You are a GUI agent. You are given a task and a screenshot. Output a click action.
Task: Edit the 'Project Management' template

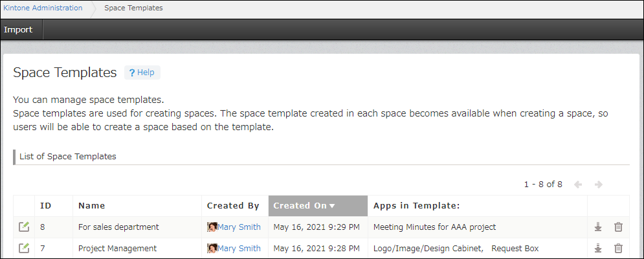tap(24, 248)
